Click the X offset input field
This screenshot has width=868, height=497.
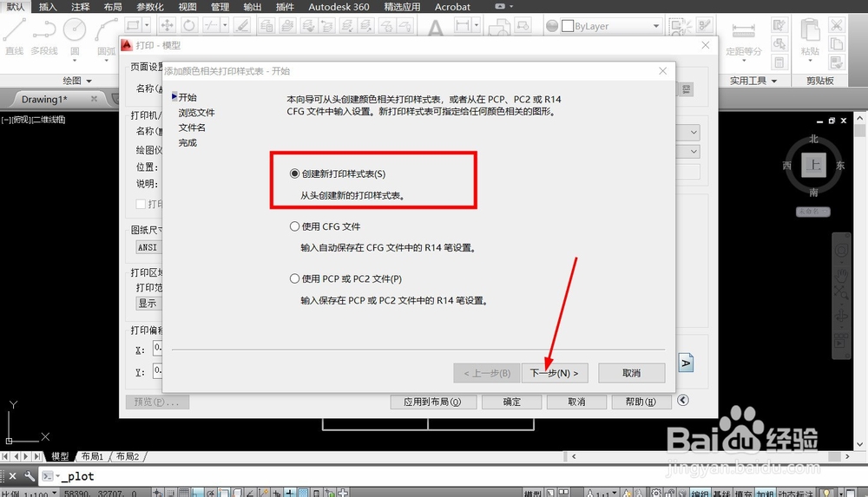click(158, 348)
